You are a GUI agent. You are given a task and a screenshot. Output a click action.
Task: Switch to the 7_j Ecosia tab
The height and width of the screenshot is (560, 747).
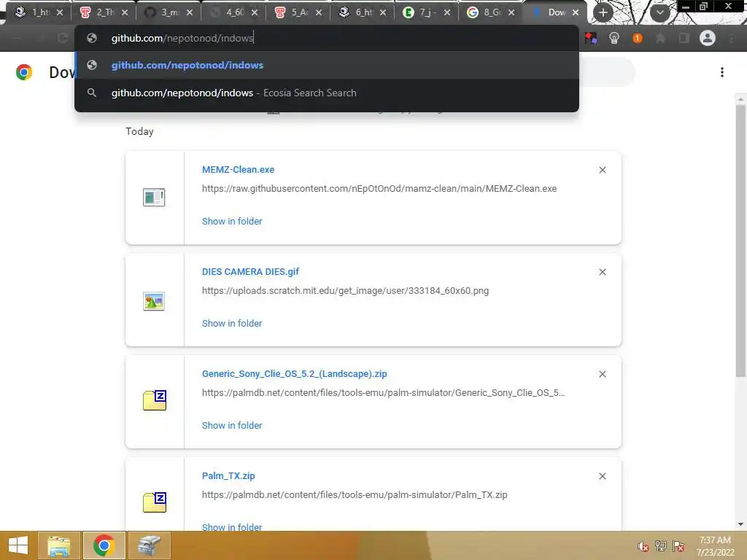point(427,12)
